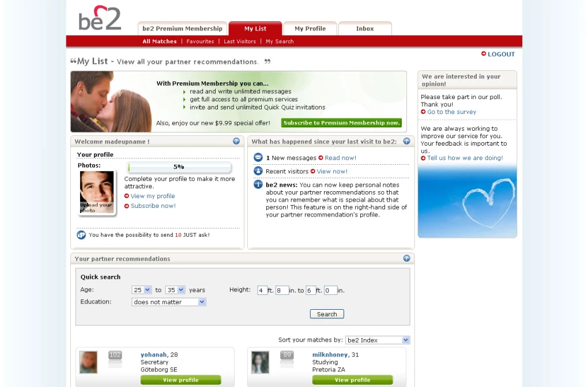Click 'View now!' for recent visitors
Image resolution: width=588 pixels, height=387 pixels.
(x=332, y=171)
